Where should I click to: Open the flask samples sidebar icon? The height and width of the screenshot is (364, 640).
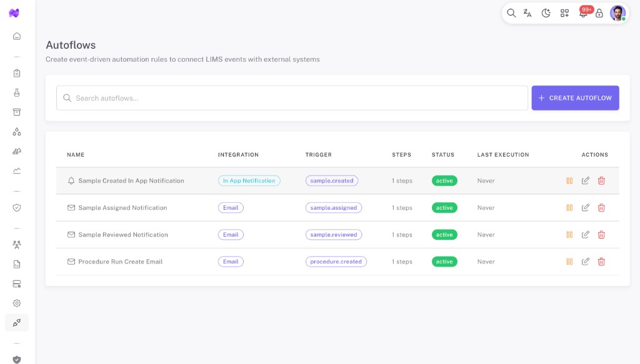[17, 93]
